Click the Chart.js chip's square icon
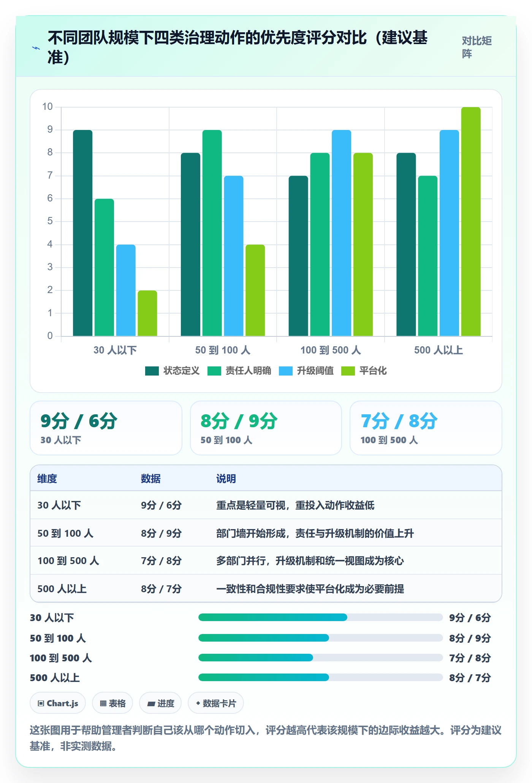Screen dimensions: 532x783 (41, 704)
